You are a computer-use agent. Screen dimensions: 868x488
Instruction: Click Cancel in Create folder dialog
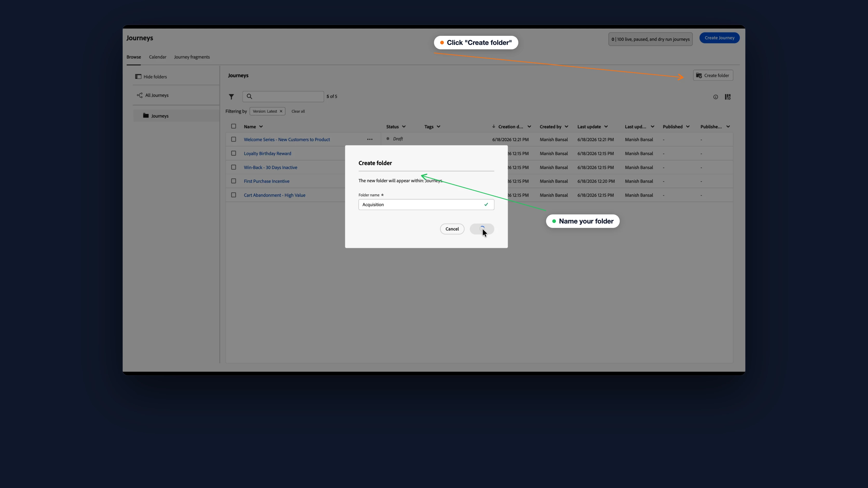(452, 229)
